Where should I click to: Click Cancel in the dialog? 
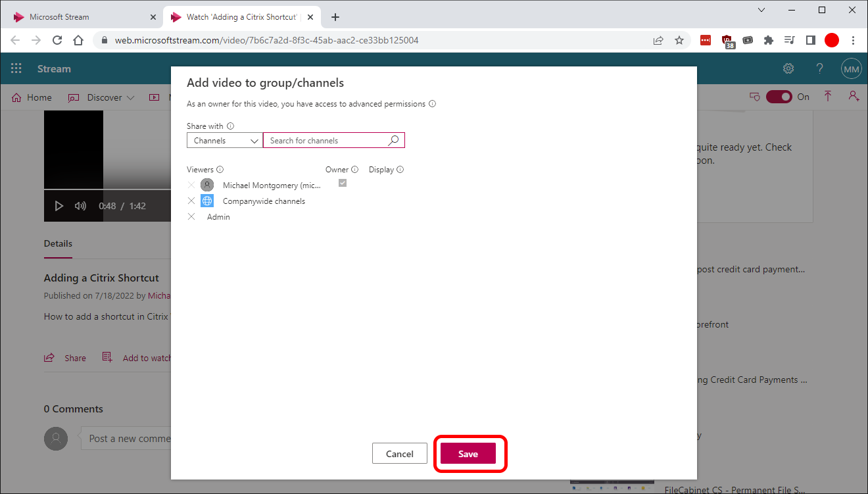click(399, 454)
